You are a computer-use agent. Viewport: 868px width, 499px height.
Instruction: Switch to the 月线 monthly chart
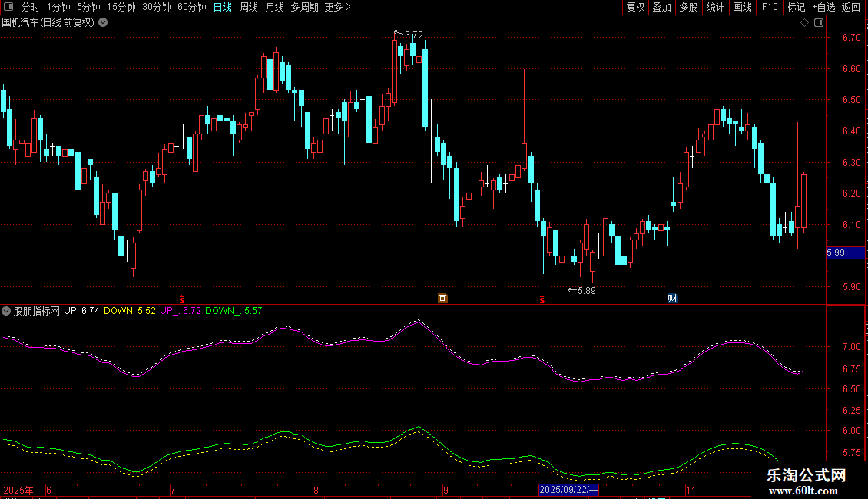[274, 7]
